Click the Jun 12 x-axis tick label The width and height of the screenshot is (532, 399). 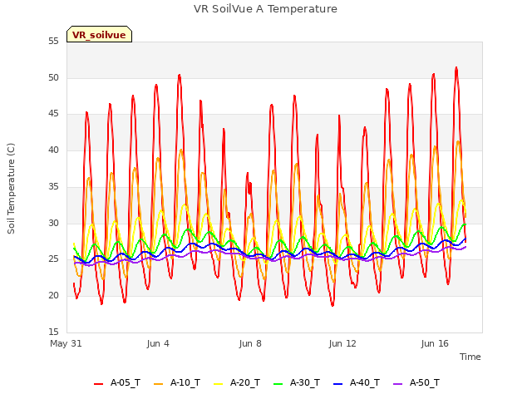[342, 343]
